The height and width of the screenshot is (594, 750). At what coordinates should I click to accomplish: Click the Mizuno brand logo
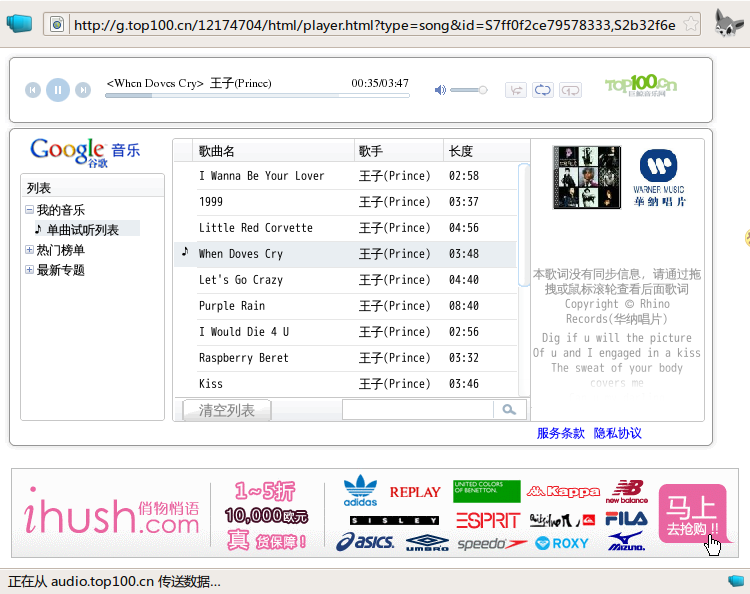point(627,541)
